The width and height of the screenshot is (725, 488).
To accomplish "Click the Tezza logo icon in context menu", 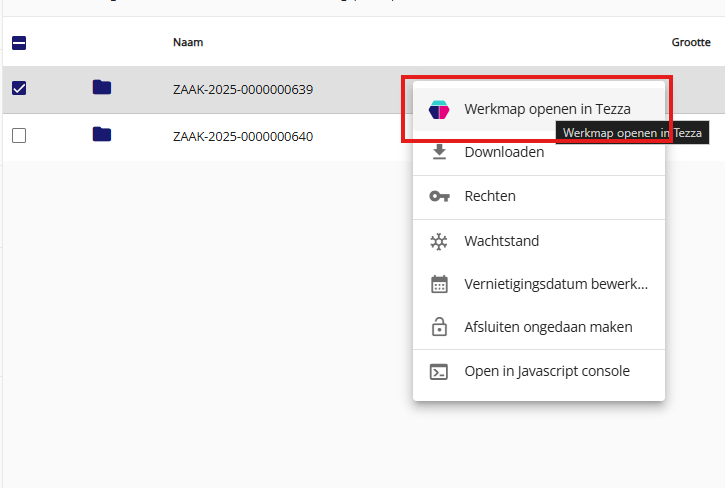I will pyautogui.click(x=439, y=109).
